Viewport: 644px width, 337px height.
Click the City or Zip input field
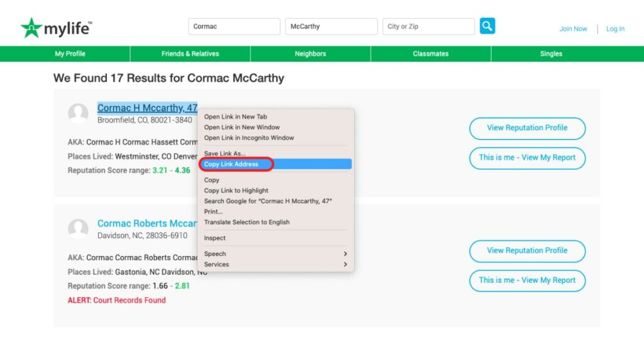coord(428,26)
